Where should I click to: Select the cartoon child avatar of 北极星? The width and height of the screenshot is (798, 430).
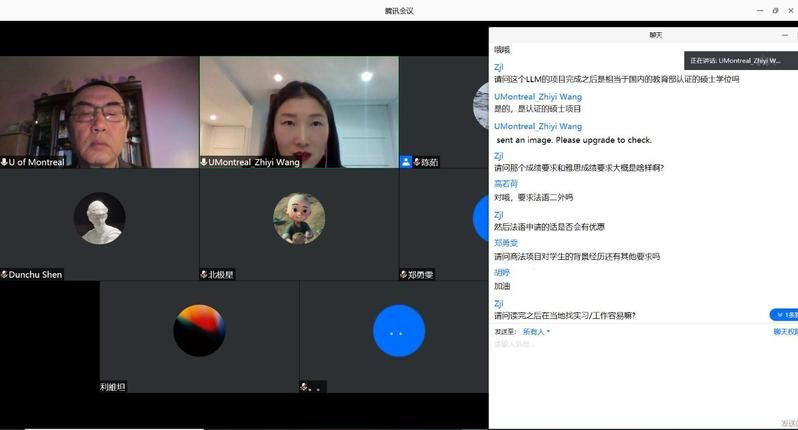(299, 218)
